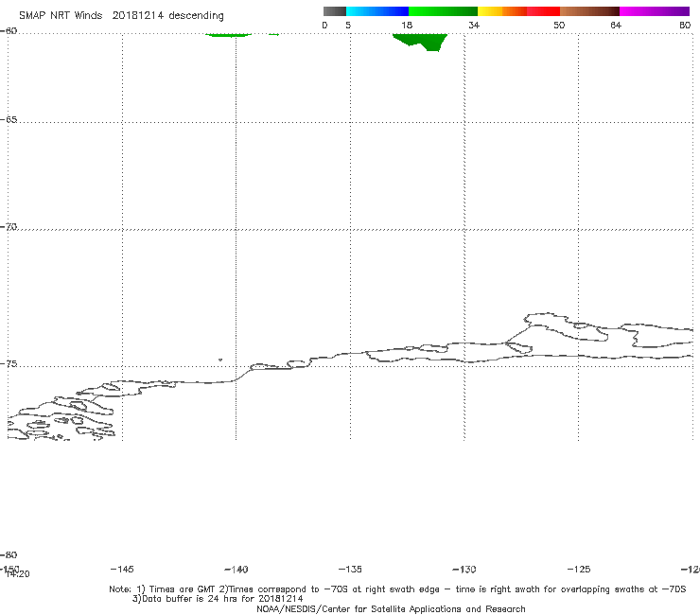Click the NOAA/NESDIS credit line
The image size is (700, 615).
[391, 609]
